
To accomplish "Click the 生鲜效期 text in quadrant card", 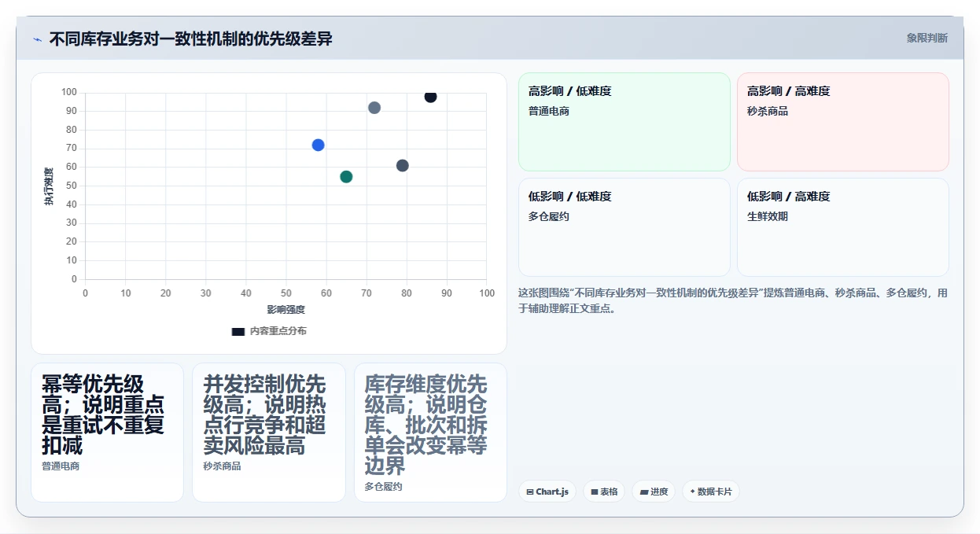I will 768,216.
